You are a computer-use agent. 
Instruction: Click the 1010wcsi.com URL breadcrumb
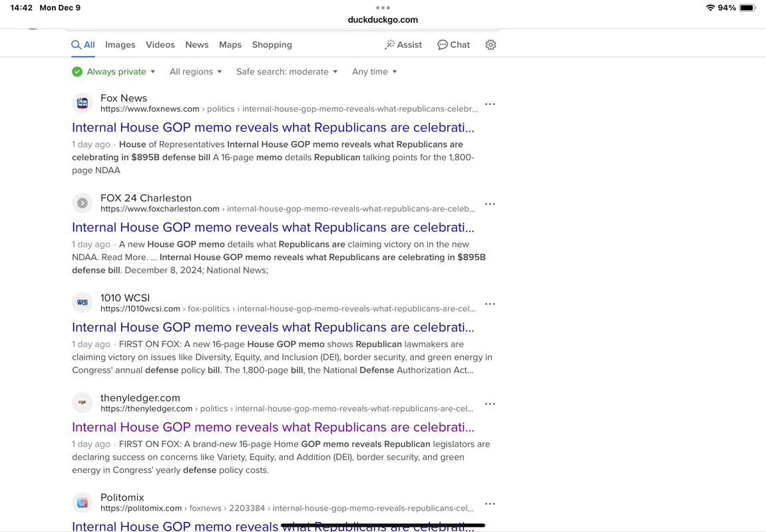coord(287,309)
